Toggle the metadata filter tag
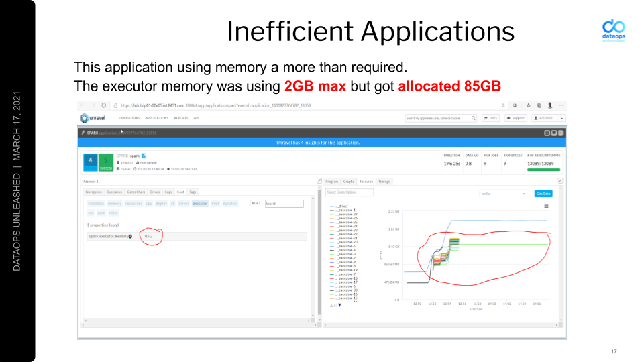The height and width of the screenshot is (362, 644). 96,204
